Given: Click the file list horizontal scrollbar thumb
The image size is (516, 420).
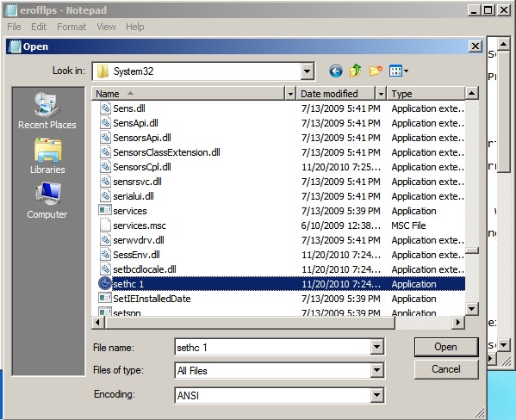Looking at the screenshot, I should [x=250, y=323].
